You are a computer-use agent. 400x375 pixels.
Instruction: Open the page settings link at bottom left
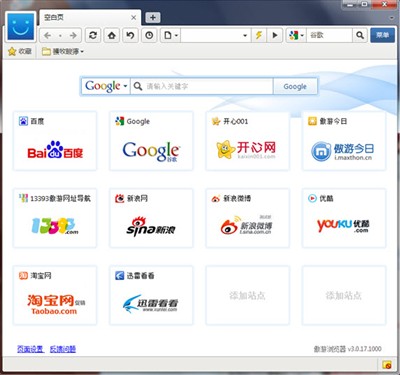tap(30, 349)
